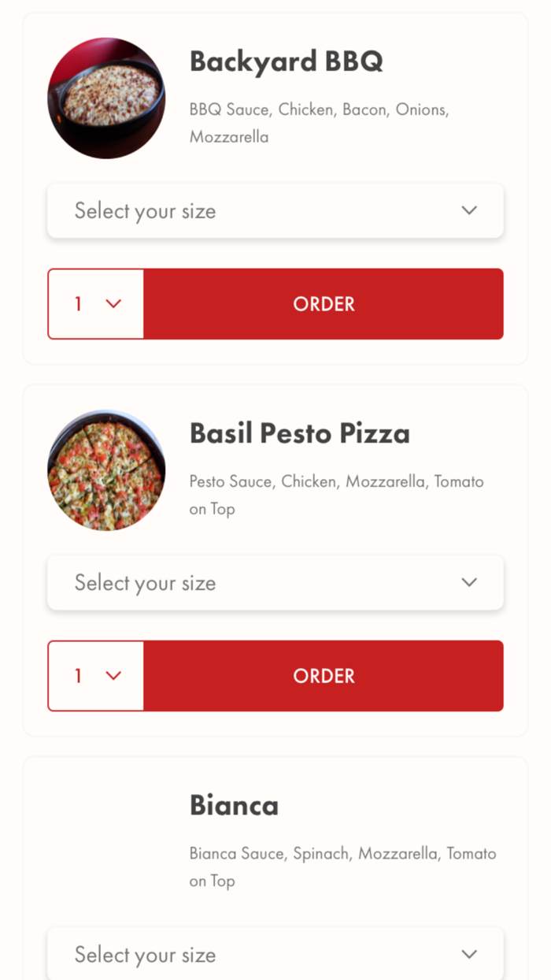
Task: Expand the quantity dropdown for Backyard BBQ
Action: tap(95, 304)
